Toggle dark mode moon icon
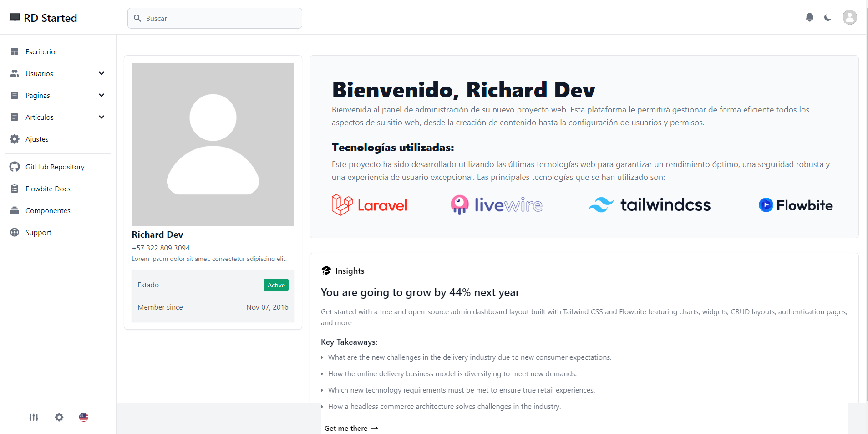 tap(827, 18)
